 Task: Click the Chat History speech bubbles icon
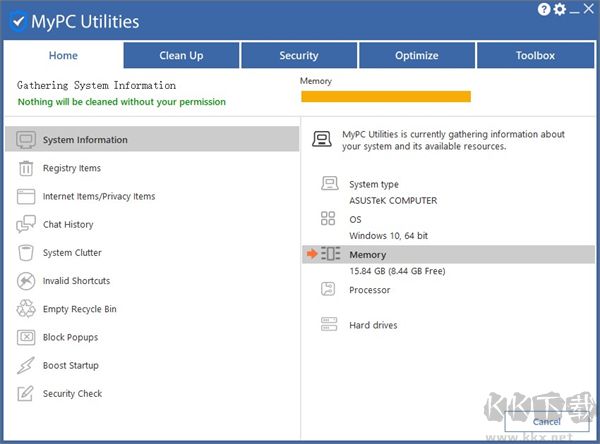pyautogui.click(x=26, y=225)
